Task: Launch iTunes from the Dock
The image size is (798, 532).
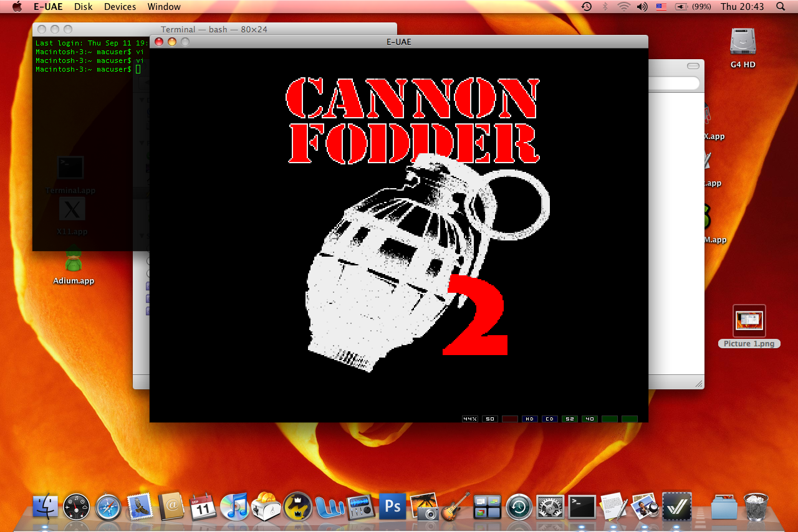Action: (234, 507)
